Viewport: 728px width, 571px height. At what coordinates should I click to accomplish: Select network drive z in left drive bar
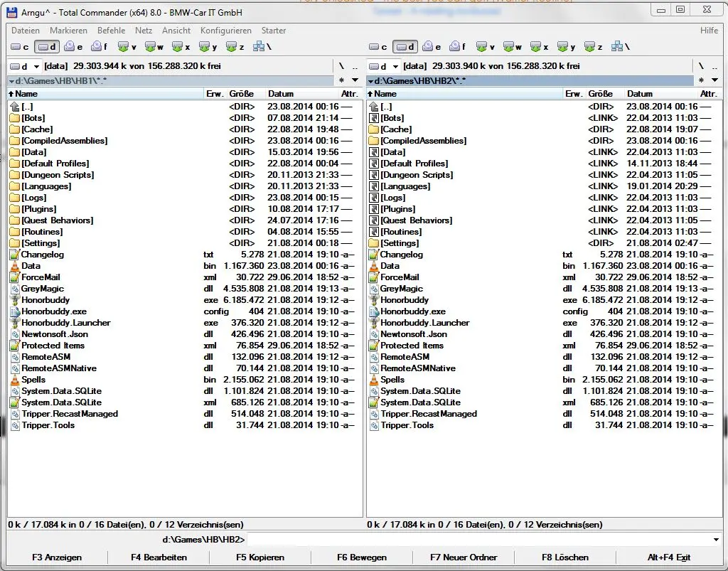235,47
